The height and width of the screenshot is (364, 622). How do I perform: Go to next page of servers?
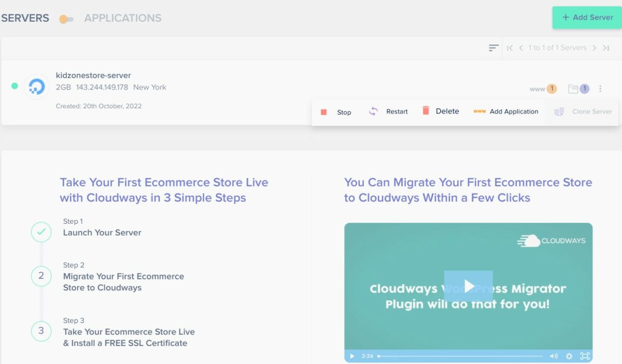[x=595, y=48]
